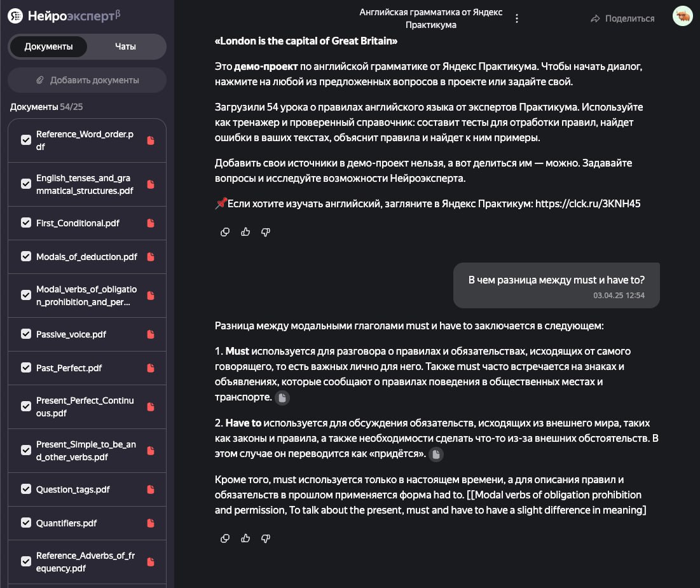
Task: Uncheck Reference_Word_order.pdf document
Action: point(26,140)
